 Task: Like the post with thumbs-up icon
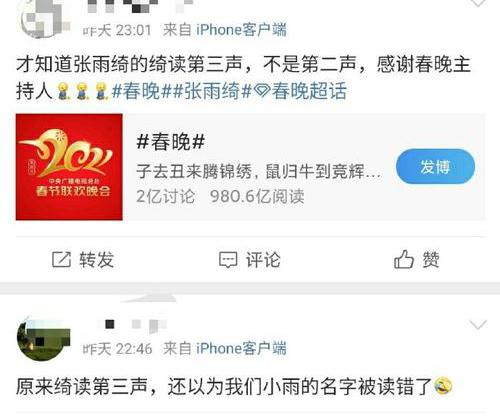404,259
